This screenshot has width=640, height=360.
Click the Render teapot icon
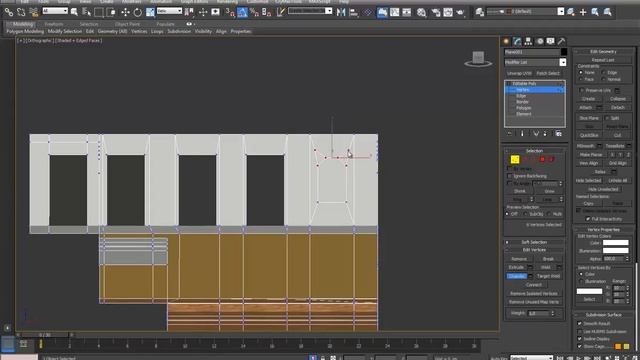(460, 12)
